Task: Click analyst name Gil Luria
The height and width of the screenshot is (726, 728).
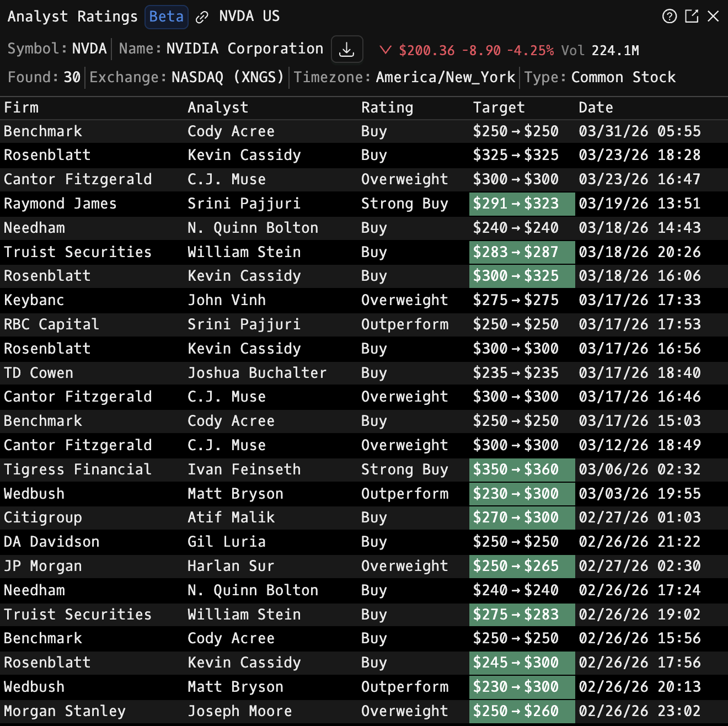Action: 227,542
